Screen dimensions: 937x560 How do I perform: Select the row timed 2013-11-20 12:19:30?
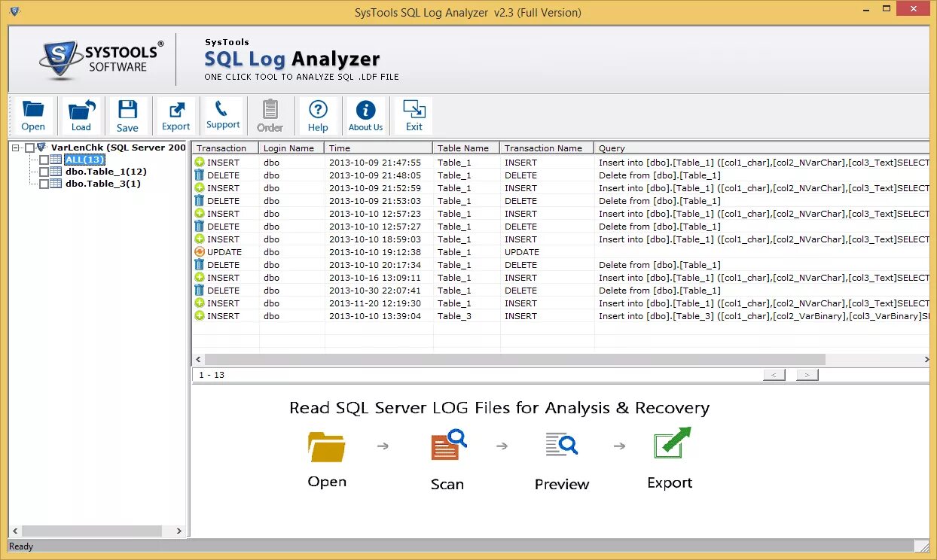[561, 303]
